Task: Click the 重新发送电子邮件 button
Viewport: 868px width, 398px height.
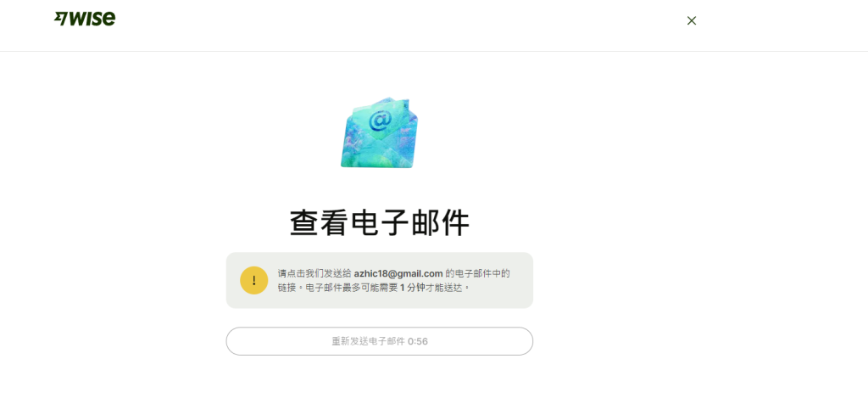Action: point(379,341)
